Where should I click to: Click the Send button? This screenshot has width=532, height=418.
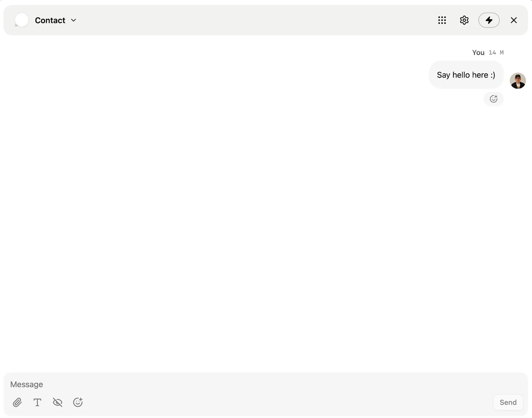coord(508,402)
